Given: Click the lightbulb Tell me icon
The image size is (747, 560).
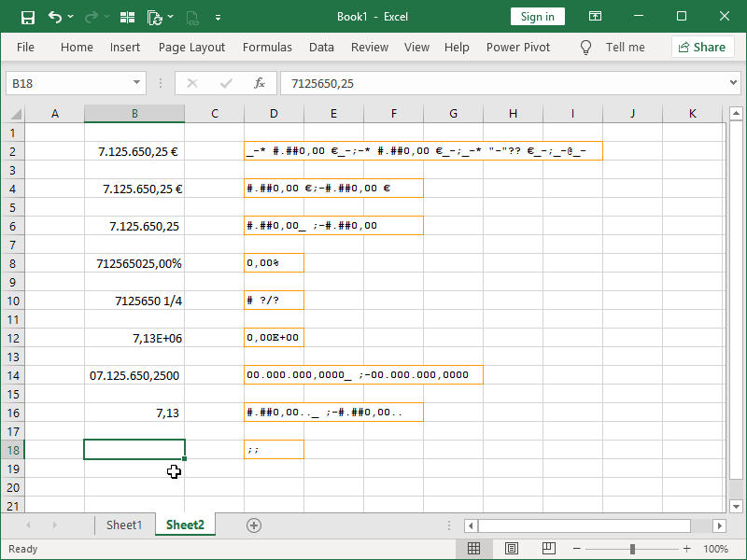Looking at the screenshot, I should [x=585, y=47].
